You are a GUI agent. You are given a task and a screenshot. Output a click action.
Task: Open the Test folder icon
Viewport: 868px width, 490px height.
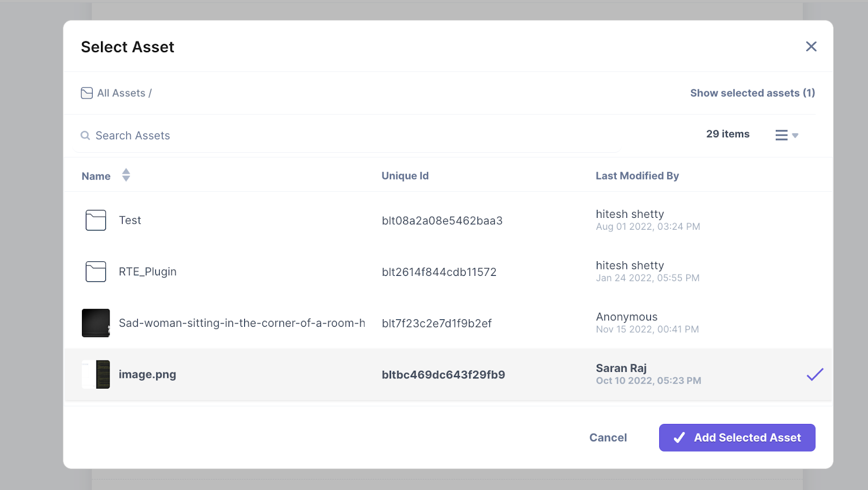point(96,220)
